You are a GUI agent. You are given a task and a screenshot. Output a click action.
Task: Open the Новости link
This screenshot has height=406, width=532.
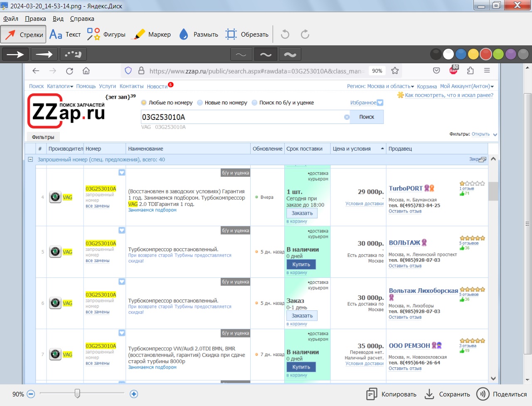click(157, 87)
